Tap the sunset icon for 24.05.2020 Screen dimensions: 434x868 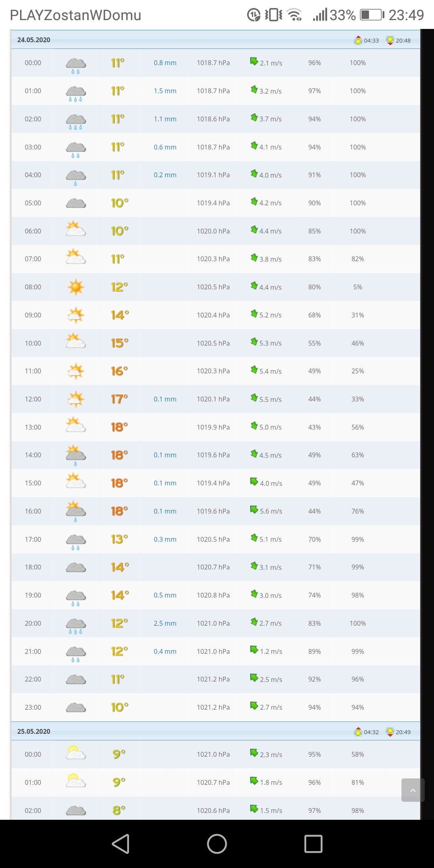pos(389,41)
